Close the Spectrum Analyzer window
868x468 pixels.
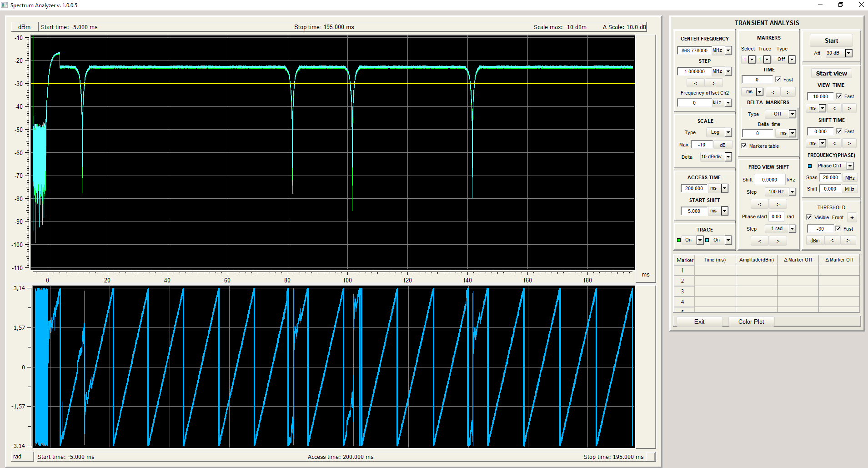[861, 5]
